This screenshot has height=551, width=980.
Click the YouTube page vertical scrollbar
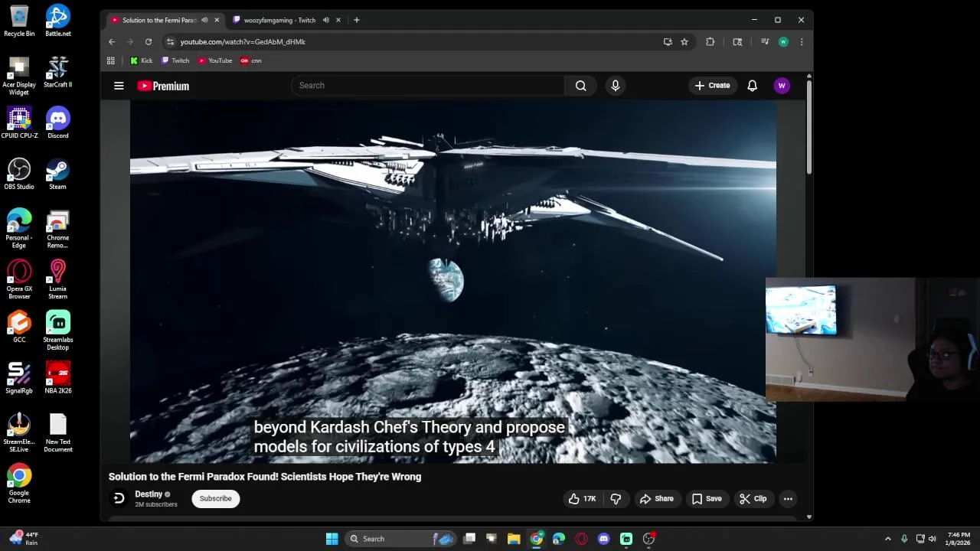[x=809, y=126]
